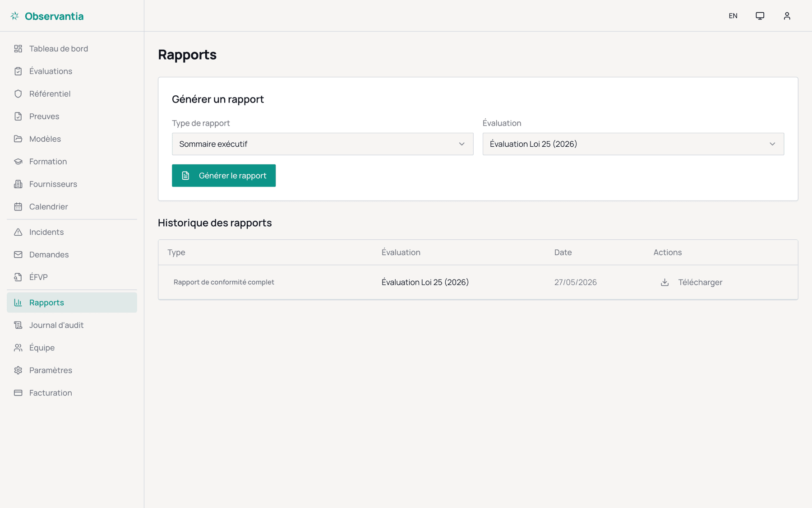Click the Preuves file-check icon
The height and width of the screenshot is (508, 812).
click(x=18, y=116)
